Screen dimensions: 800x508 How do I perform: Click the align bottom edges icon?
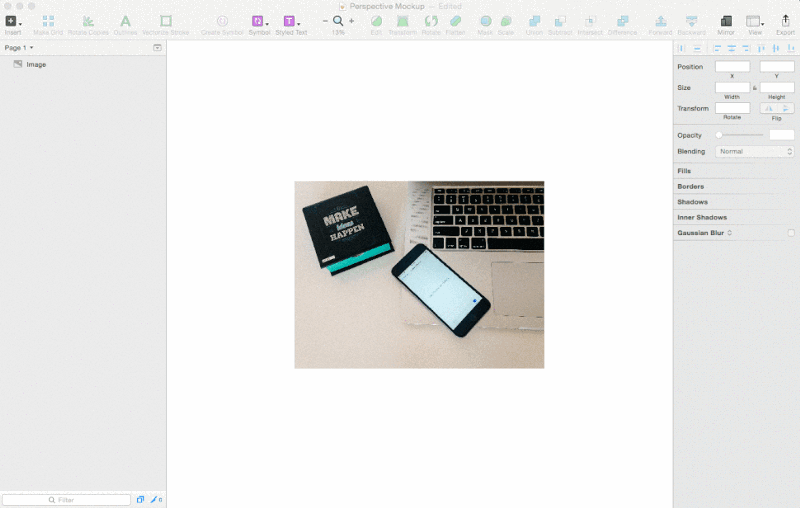791,48
